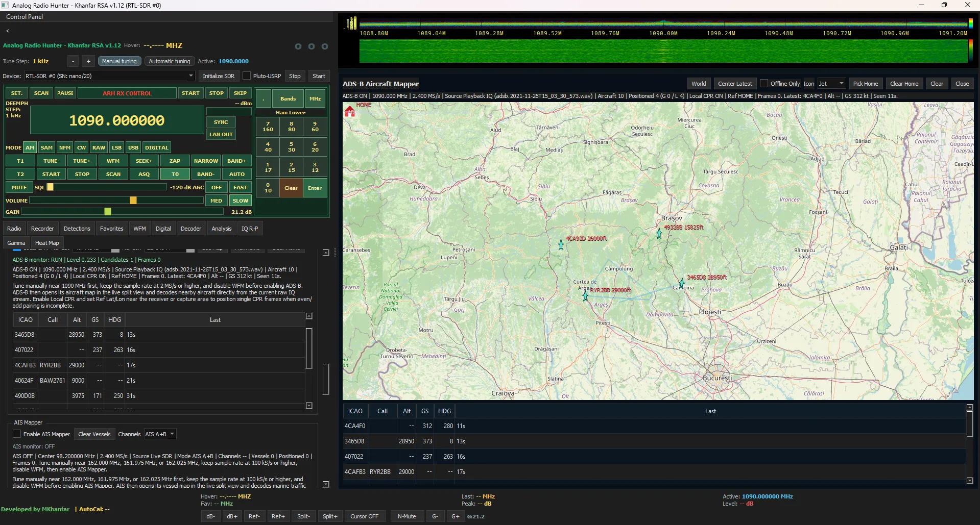Click the down arrow of Control Panel scroll
Screen dimensions: 980x525
coord(326,484)
